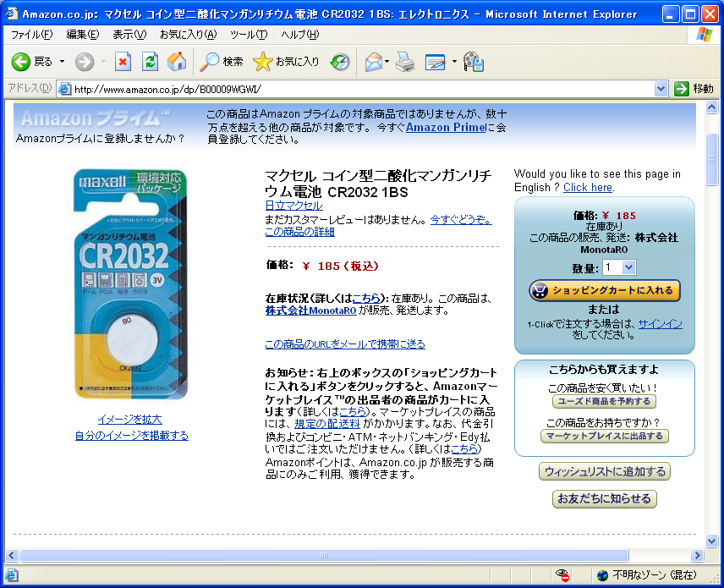
Task: Click the こちら link after 在庫状況(詳しくは
Action: point(365,299)
